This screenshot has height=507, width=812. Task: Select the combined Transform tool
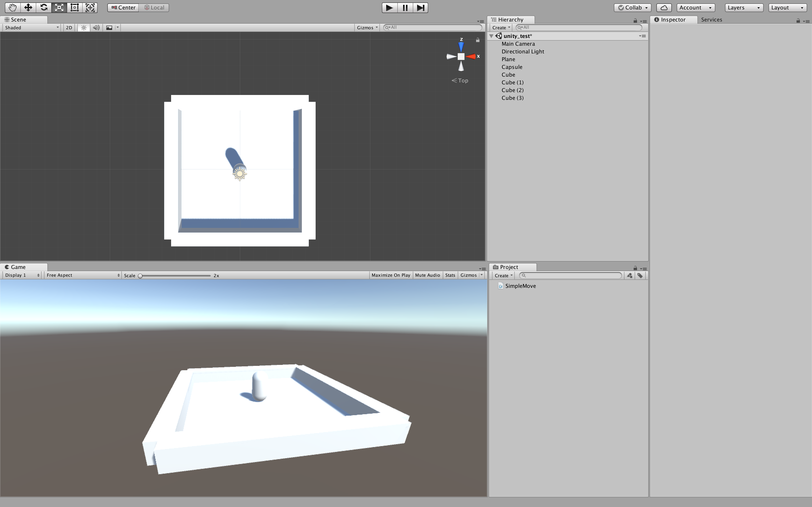pos(90,7)
